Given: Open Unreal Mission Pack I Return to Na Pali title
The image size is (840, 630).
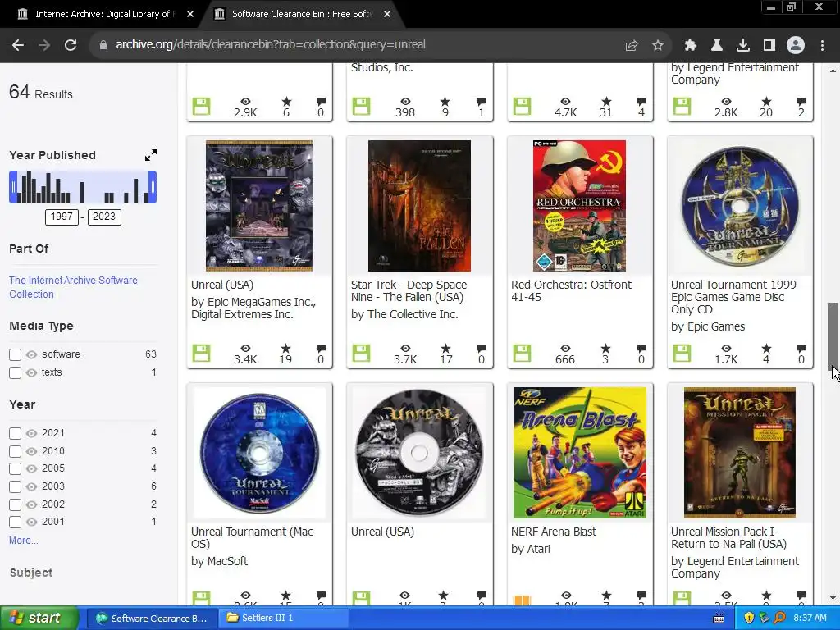Looking at the screenshot, I should [x=728, y=537].
